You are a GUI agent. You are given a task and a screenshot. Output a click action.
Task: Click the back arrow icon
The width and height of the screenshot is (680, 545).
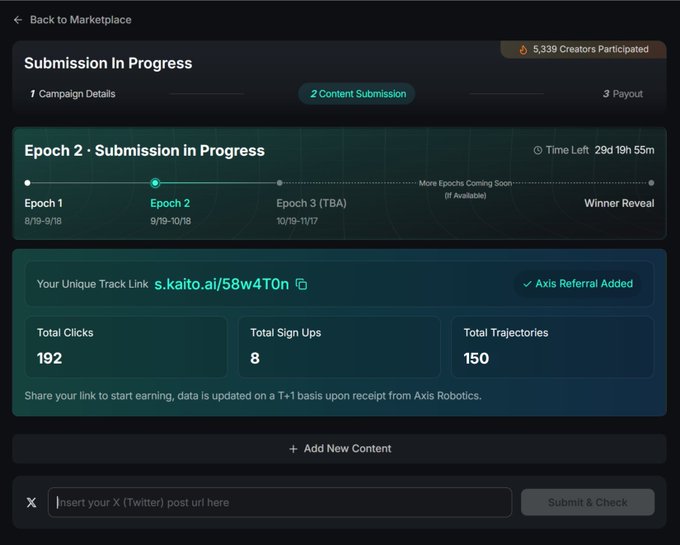coord(18,20)
